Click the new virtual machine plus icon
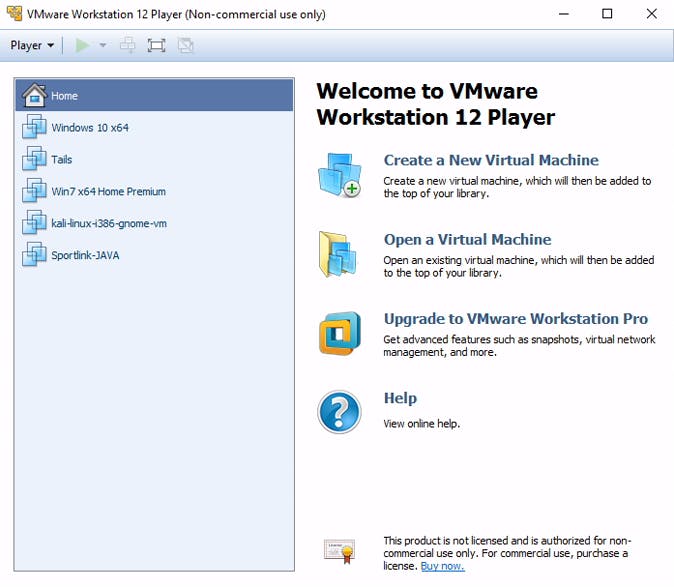 click(x=340, y=175)
